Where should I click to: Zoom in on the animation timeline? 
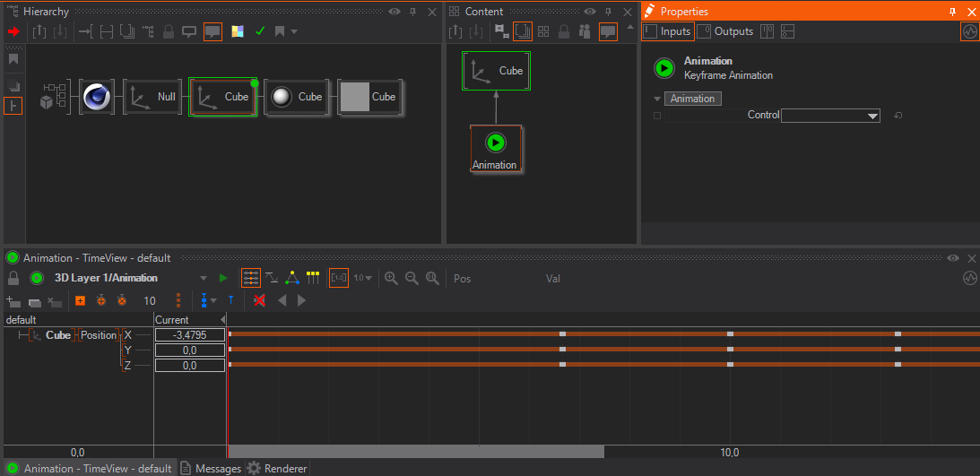pos(391,279)
